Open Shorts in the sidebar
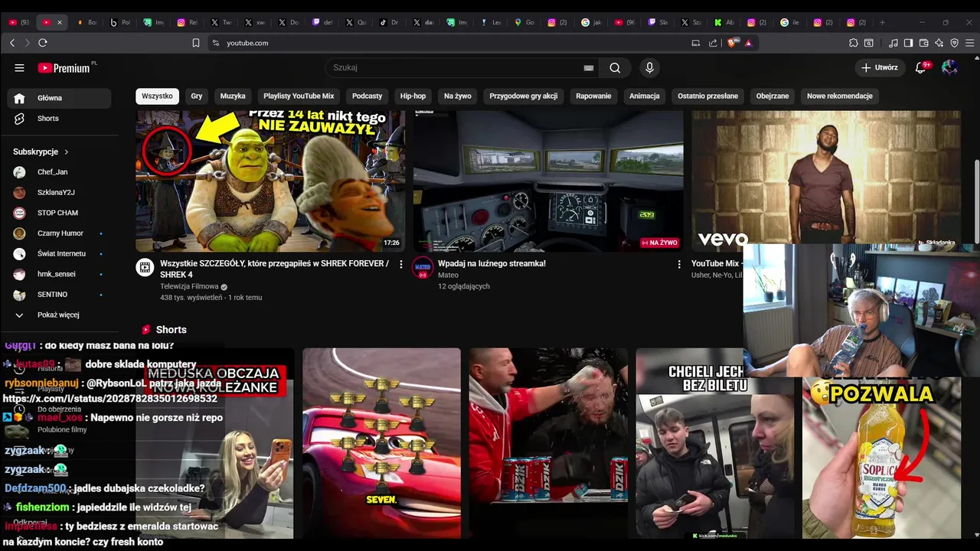 tap(59, 119)
